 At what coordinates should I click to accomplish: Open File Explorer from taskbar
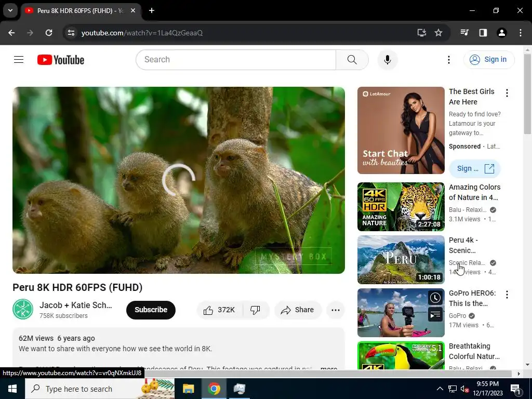188,389
